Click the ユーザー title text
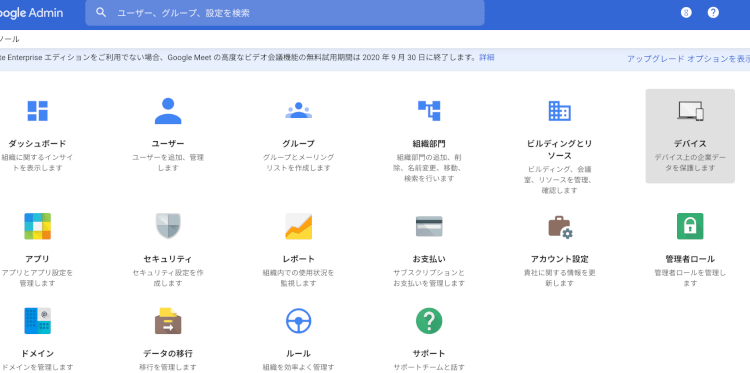The image size is (750, 373). pos(168,143)
